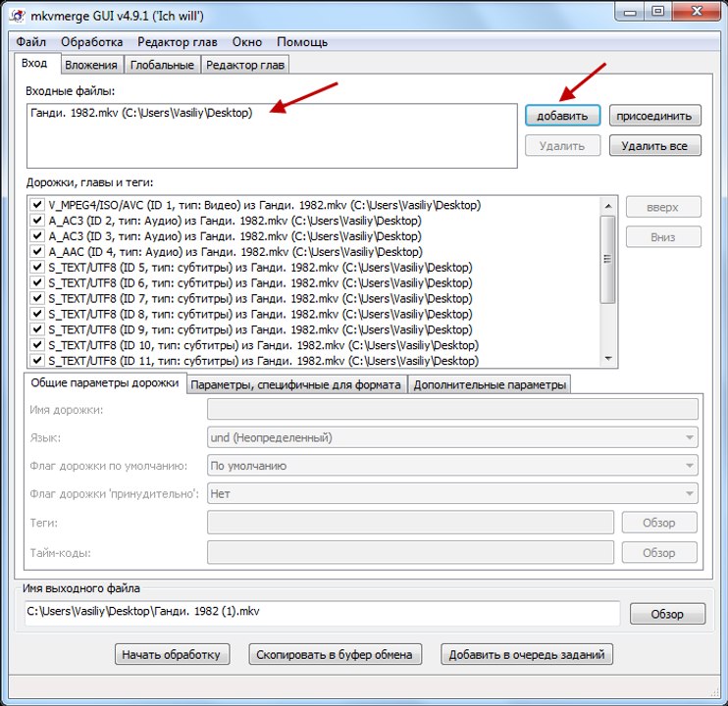728x706 pixels.
Task: Open the Обработка menu
Action: 92,42
